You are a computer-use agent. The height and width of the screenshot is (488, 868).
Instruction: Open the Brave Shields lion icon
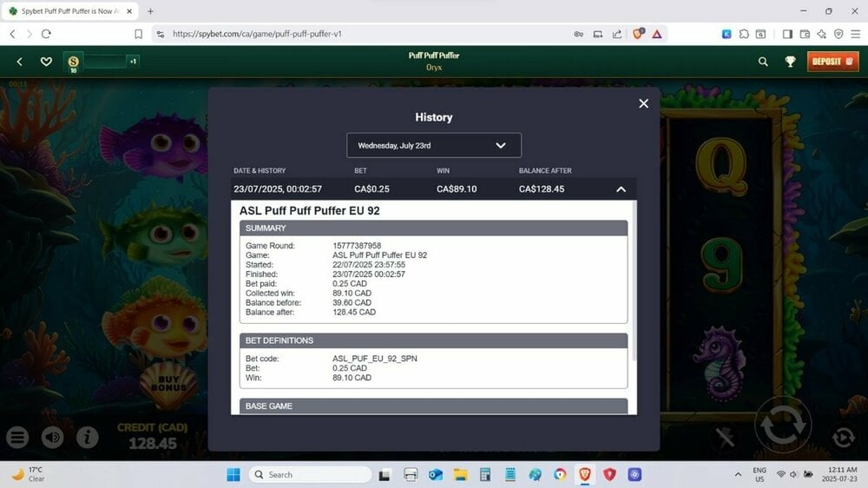(x=638, y=34)
